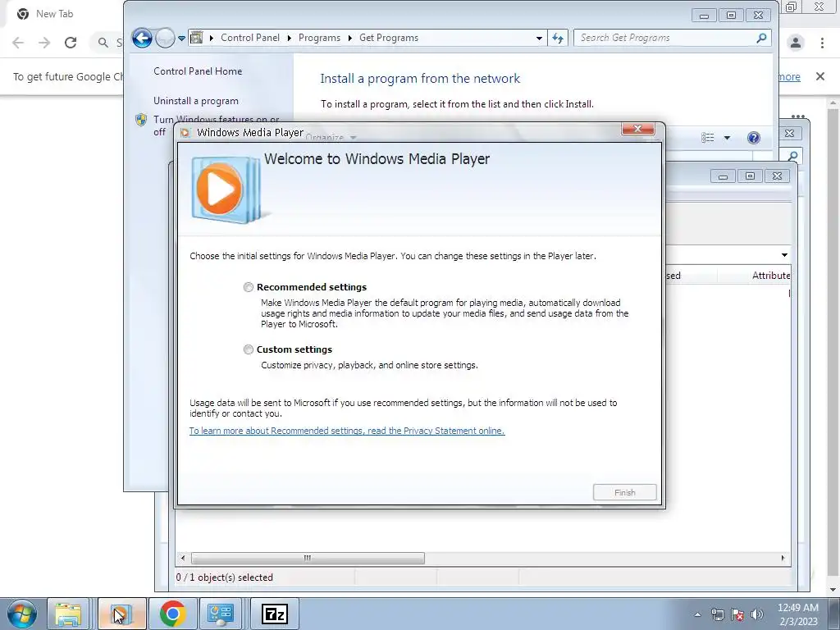Viewport: 840px width, 630px height.
Task: Open recent pages dropdown in Control Panel
Action: click(x=181, y=39)
